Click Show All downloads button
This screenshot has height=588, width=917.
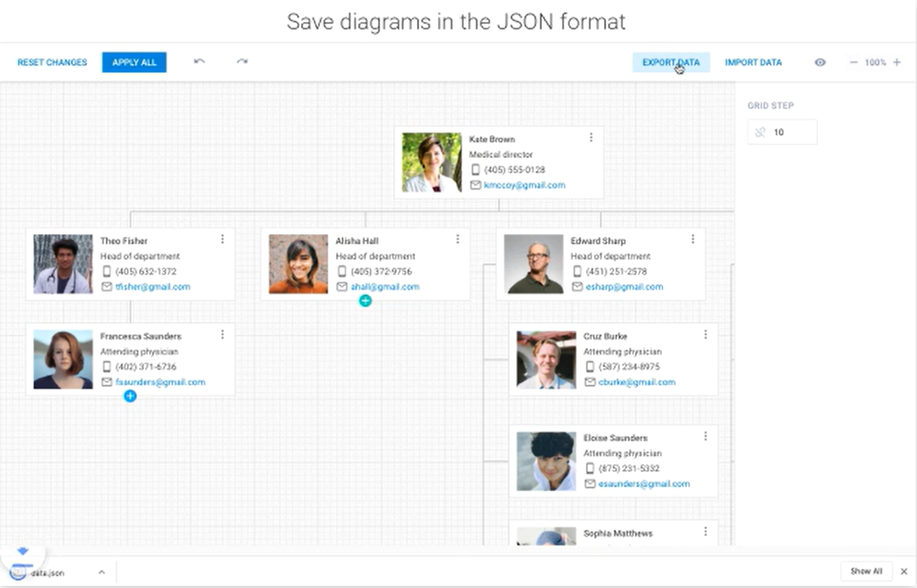[x=866, y=571]
